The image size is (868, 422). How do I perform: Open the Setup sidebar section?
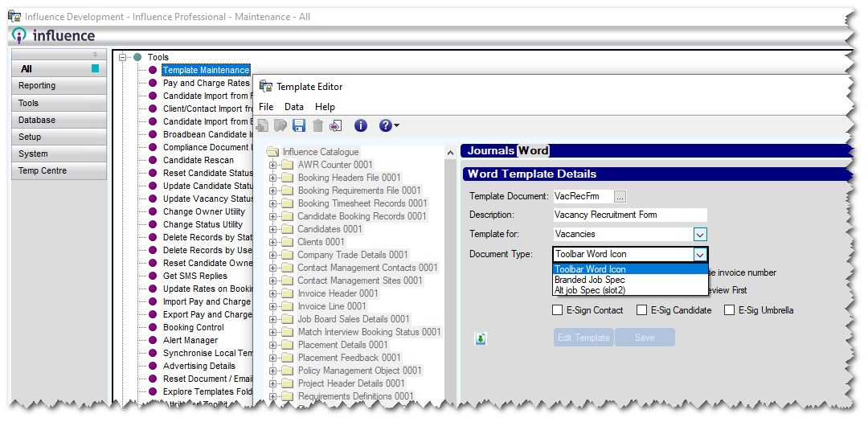coord(59,137)
